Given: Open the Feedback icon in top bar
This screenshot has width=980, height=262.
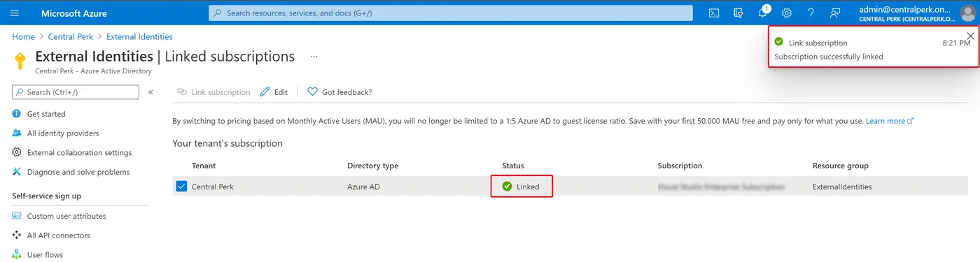Looking at the screenshot, I should [834, 13].
